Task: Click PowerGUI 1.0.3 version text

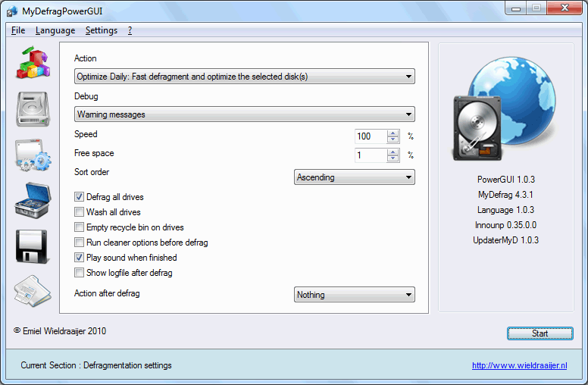Action: pyautogui.click(x=506, y=180)
